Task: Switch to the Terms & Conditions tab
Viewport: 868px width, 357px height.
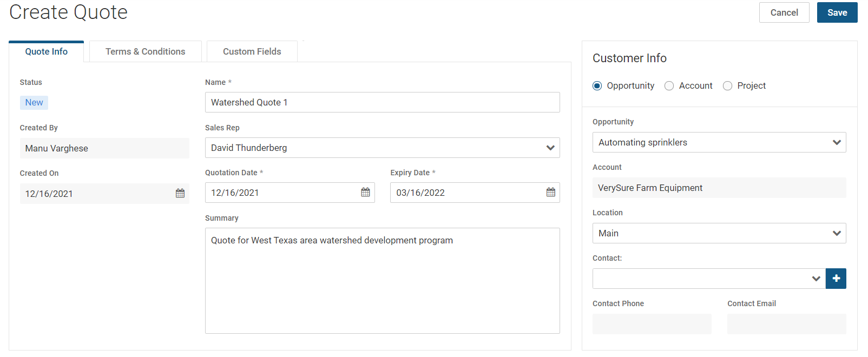Action: pyautogui.click(x=145, y=51)
